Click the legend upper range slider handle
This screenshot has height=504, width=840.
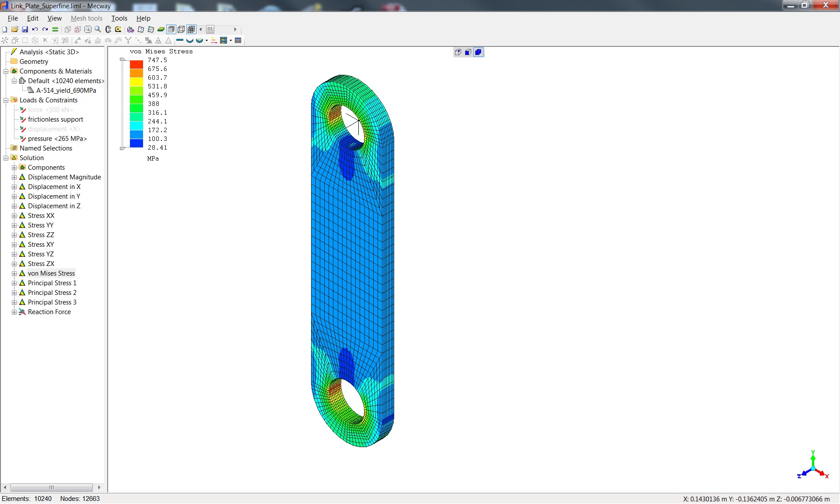(x=123, y=59)
